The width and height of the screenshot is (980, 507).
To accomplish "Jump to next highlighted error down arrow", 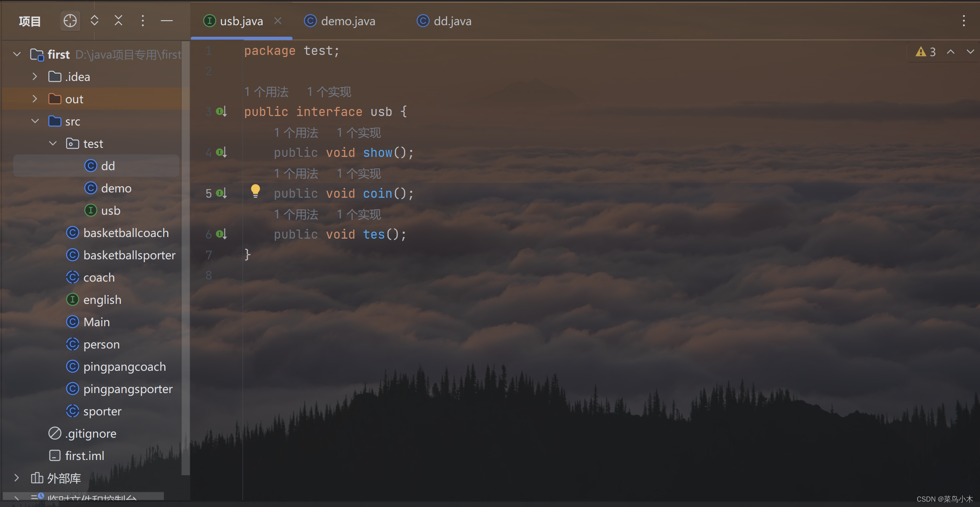I will pos(970,52).
